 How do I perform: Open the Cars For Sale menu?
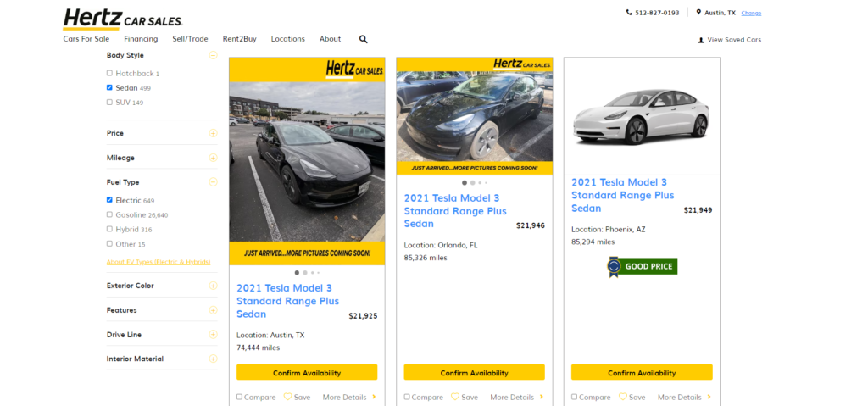click(86, 39)
